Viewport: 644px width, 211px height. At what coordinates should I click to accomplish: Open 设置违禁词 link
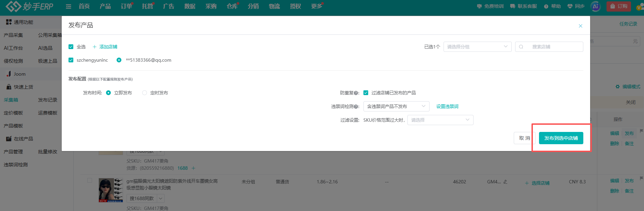(447, 106)
